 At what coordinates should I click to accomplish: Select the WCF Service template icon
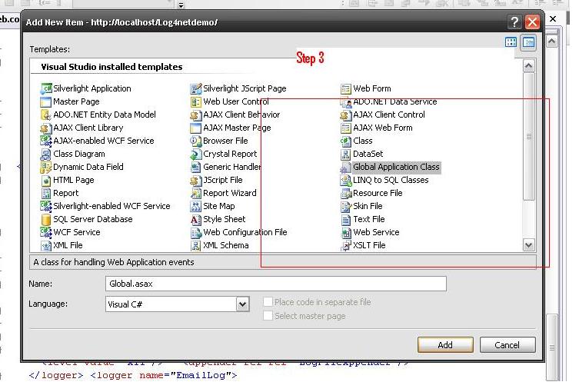[46, 233]
